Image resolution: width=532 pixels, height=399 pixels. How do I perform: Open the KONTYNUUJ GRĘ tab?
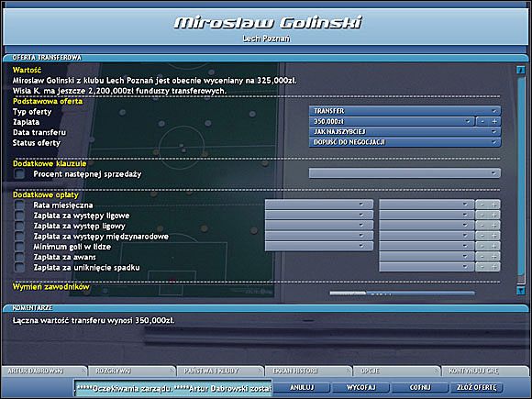[x=485, y=371]
